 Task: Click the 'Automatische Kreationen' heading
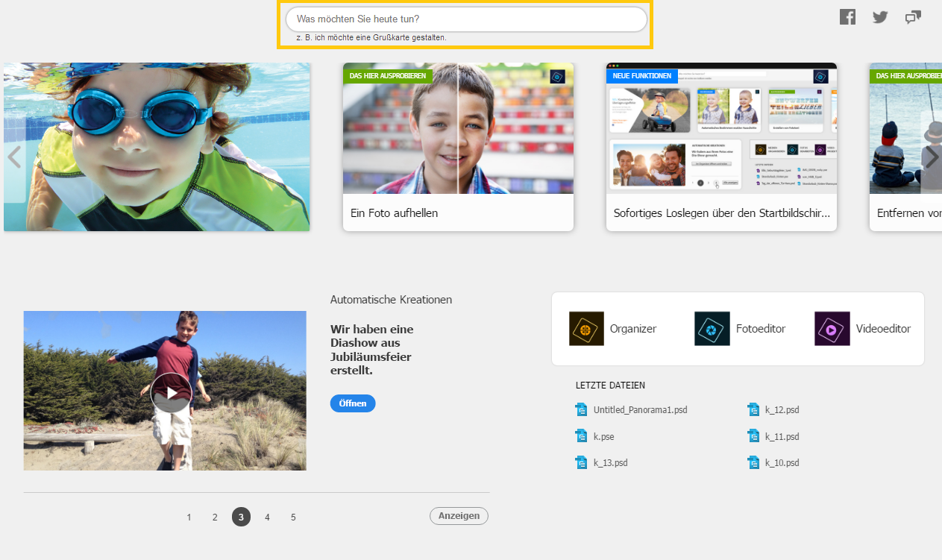click(391, 300)
